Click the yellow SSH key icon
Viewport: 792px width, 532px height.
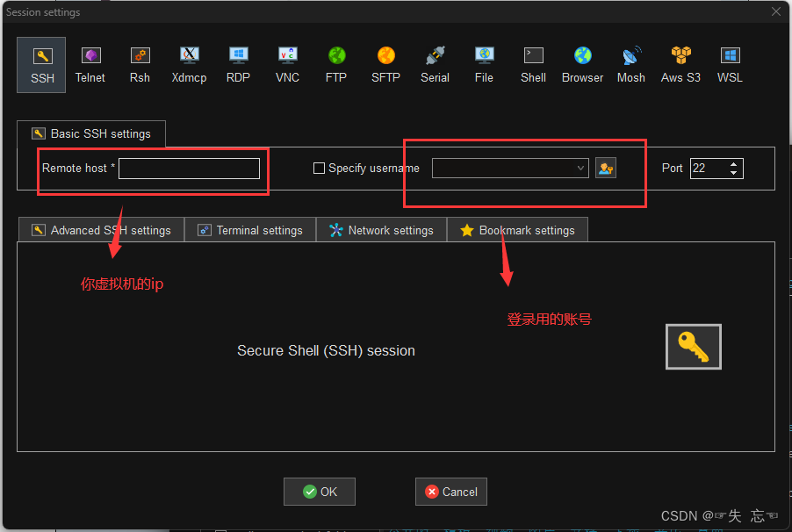(693, 346)
